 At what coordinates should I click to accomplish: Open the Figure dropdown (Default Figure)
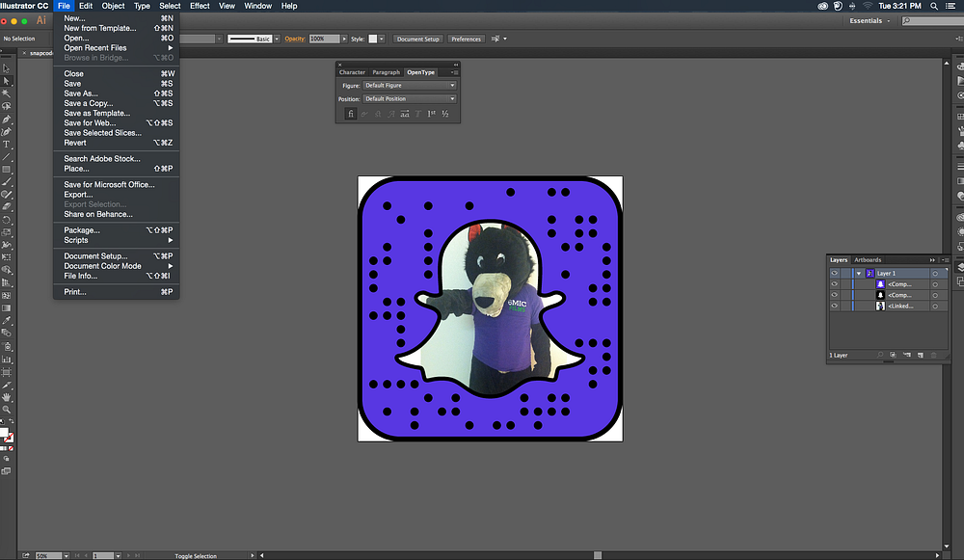click(410, 86)
